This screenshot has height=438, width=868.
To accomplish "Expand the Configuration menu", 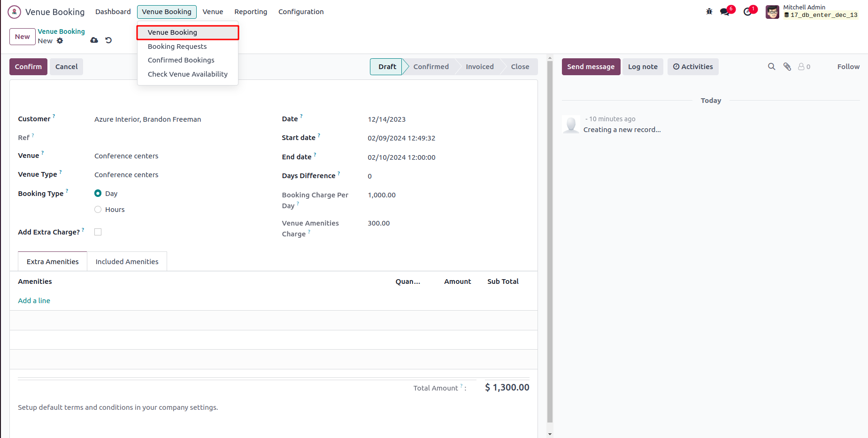I will click(x=301, y=12).
